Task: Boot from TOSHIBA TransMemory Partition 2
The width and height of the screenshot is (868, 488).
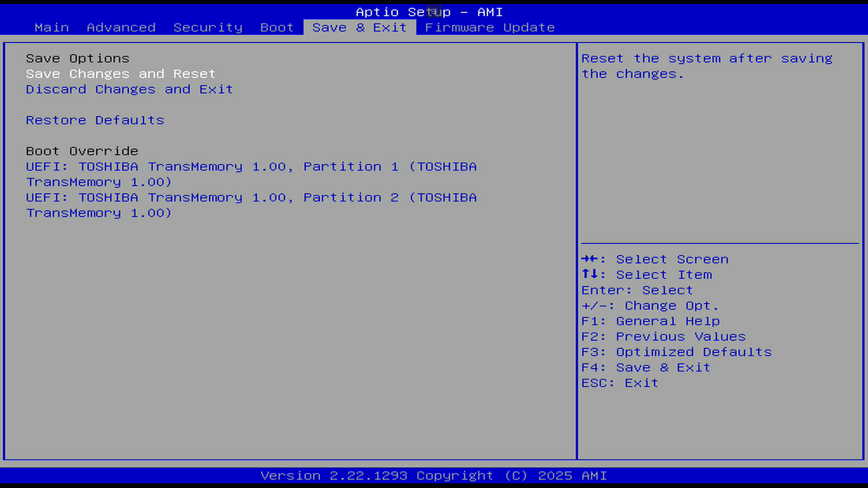Action: point(251,197)
